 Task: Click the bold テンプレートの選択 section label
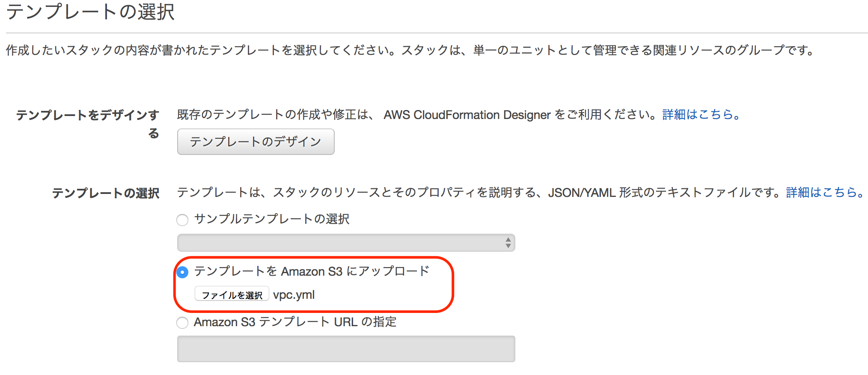(x=106, y=193)
